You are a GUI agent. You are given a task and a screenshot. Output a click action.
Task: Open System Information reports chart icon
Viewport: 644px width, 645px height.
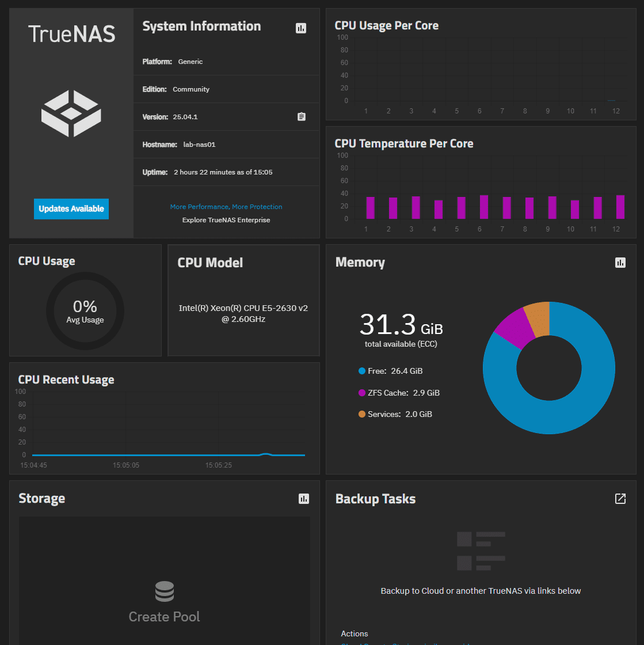pos(301,28)
